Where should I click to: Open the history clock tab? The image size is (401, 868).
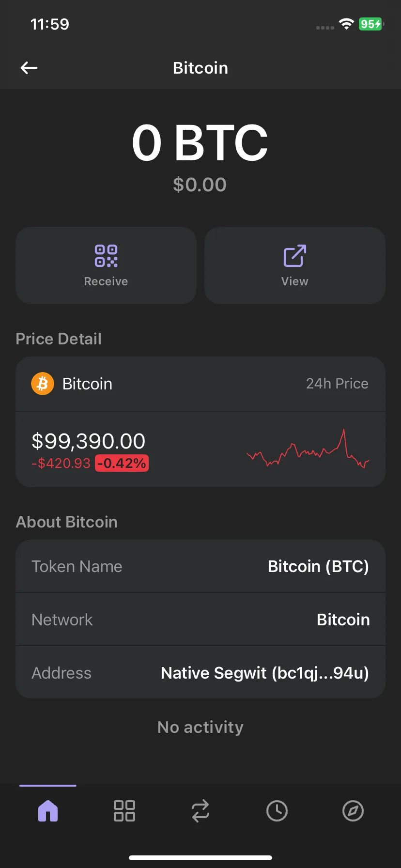[x=277, y=811]
